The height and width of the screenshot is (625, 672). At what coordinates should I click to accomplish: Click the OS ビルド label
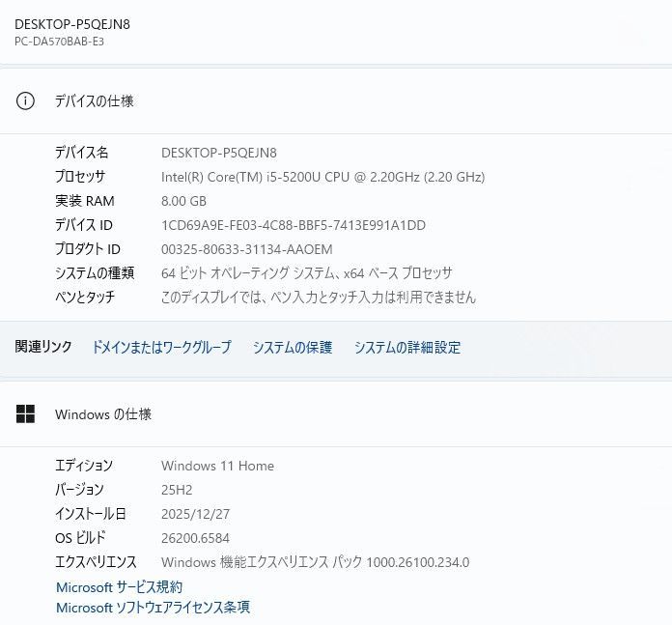click(80, 537)
